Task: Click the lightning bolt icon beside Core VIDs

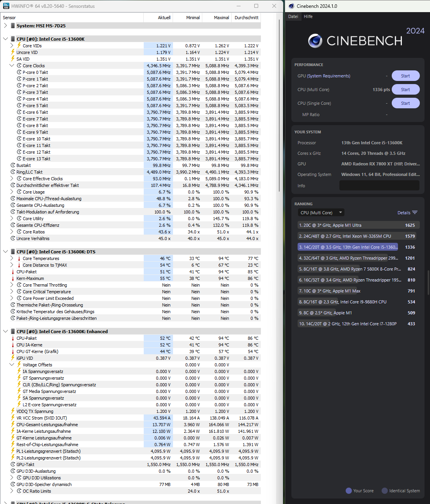Action: pos(19,45)
